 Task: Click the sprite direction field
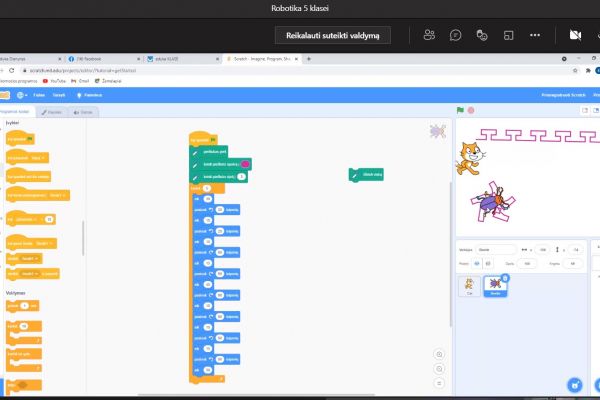[573, 263]
